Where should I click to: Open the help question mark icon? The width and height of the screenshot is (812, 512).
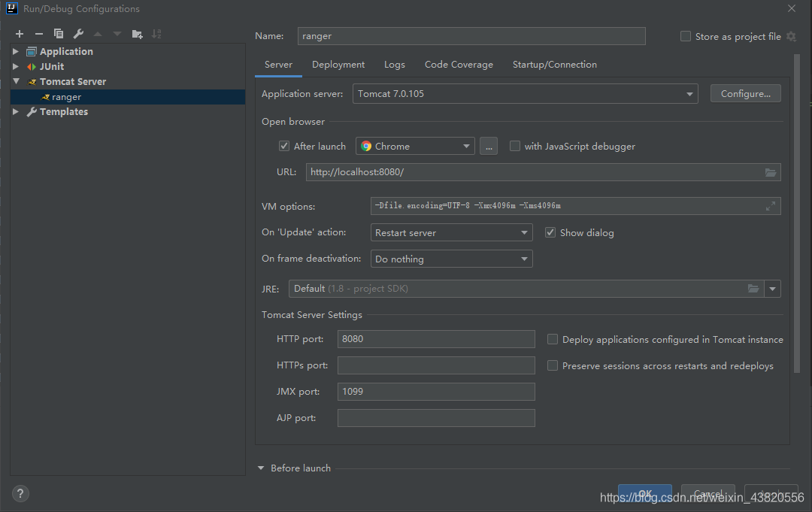(x=20, y=494)
